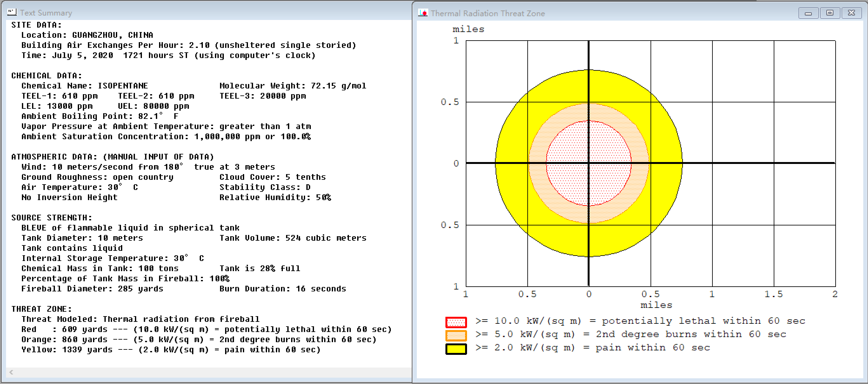This screenshot has width=868, height=384.
Task: Click the SITE DATA heading
Action: pyautogui.click(x=37, y=25)
